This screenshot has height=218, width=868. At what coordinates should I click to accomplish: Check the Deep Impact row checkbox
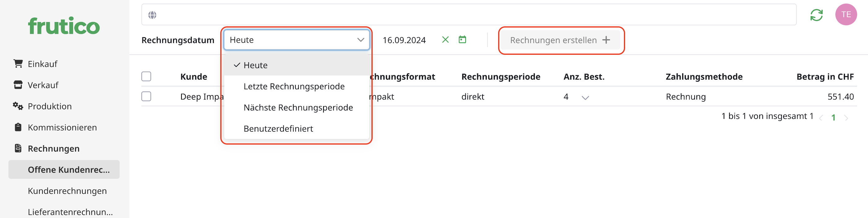[146, 97]
